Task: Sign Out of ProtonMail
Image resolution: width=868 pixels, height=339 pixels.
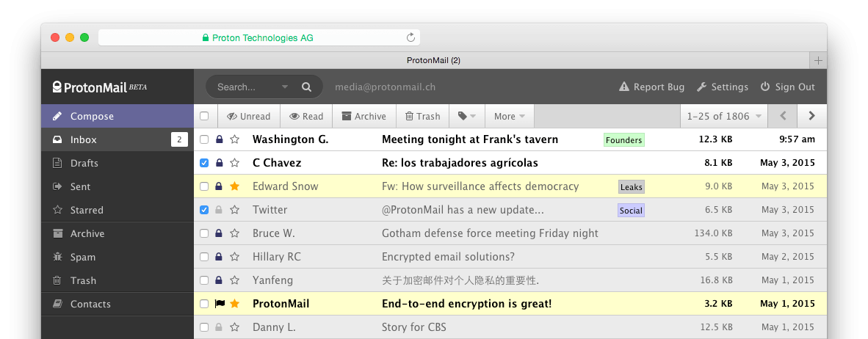Action: pos(787,87)
